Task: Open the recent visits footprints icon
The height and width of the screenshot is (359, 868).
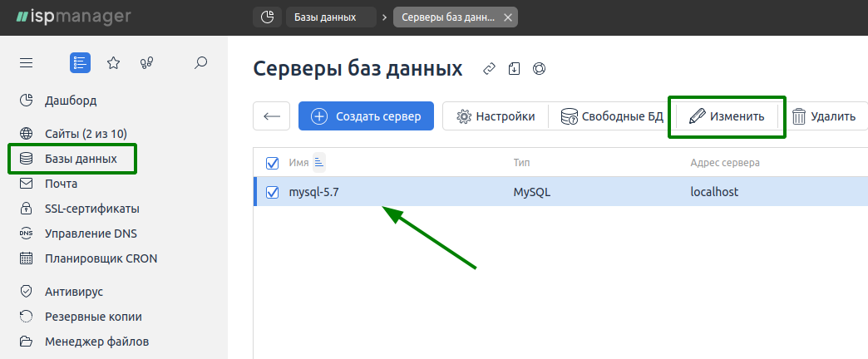Action: pyautogui.click(x=146, y=63)
